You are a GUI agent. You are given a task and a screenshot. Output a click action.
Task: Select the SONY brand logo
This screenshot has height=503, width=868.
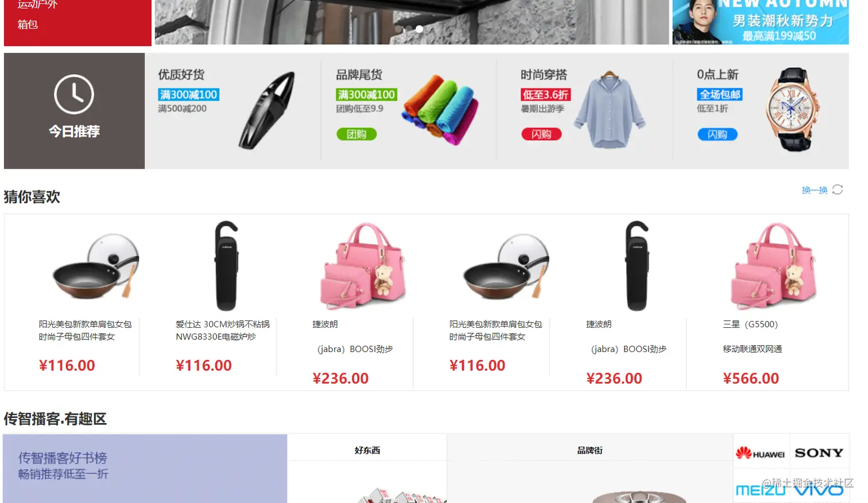point(819,453)
